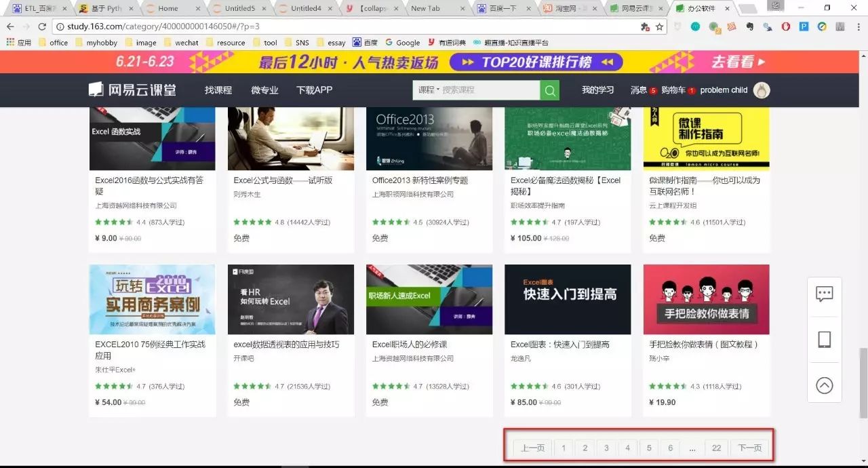Open the 应用 apps shortcut icon
This screenshot has height=468, width=868.
[x=10, y=42]
